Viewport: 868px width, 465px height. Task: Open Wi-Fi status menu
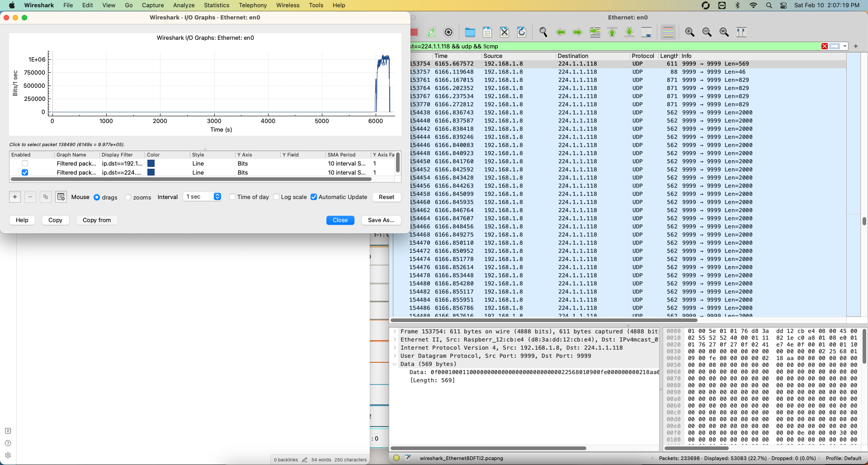coord(753,5)
